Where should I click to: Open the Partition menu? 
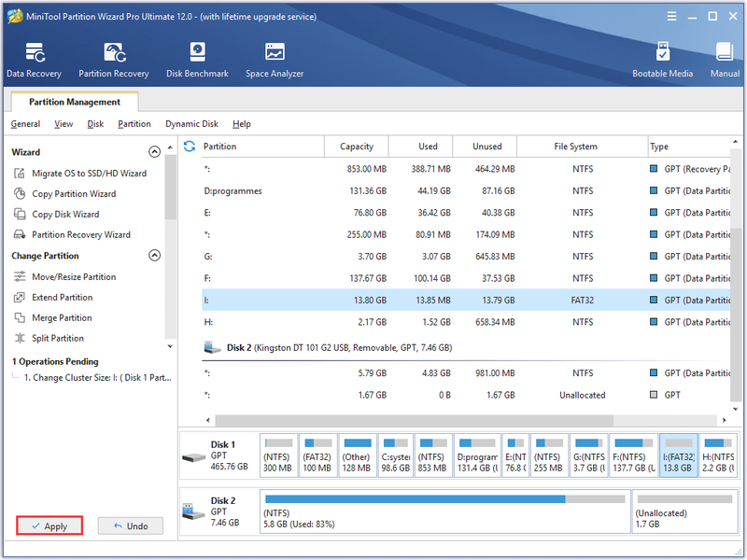134,124
